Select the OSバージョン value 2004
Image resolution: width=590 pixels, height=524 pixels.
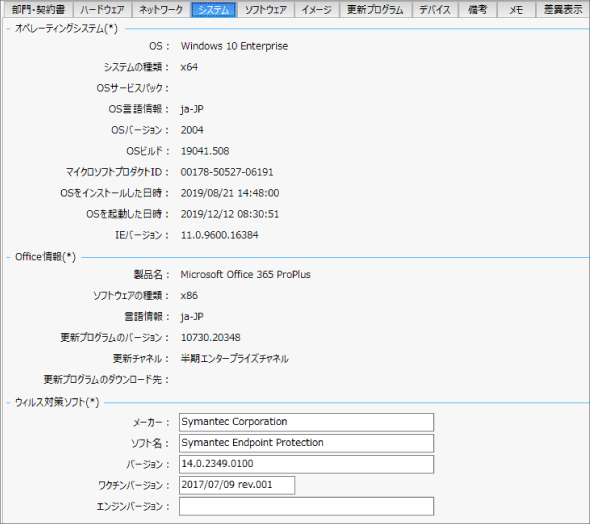[x=192, y=130]
